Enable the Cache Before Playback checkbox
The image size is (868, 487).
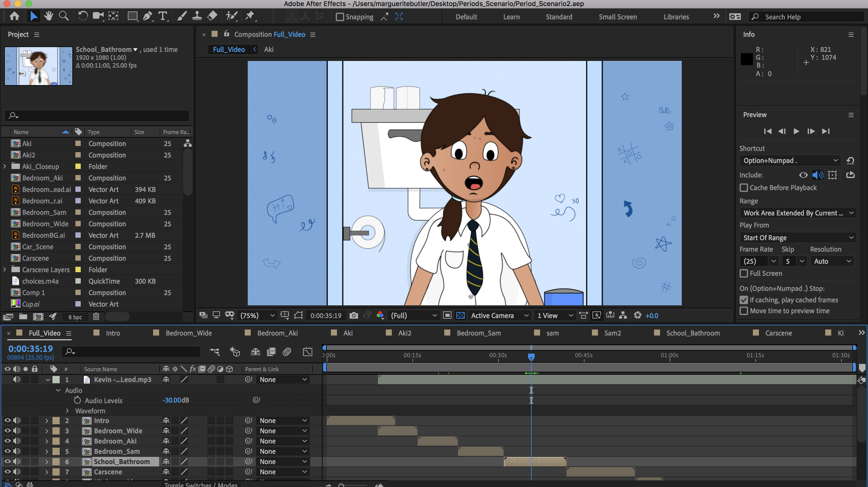click(744, 188)
